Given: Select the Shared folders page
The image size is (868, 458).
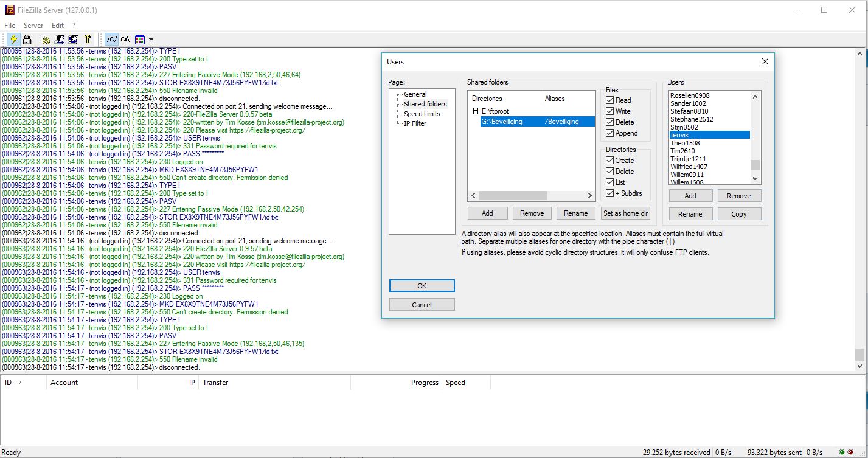Looking at the screenshot, I should pyautogui.click(x=425, y=104).
